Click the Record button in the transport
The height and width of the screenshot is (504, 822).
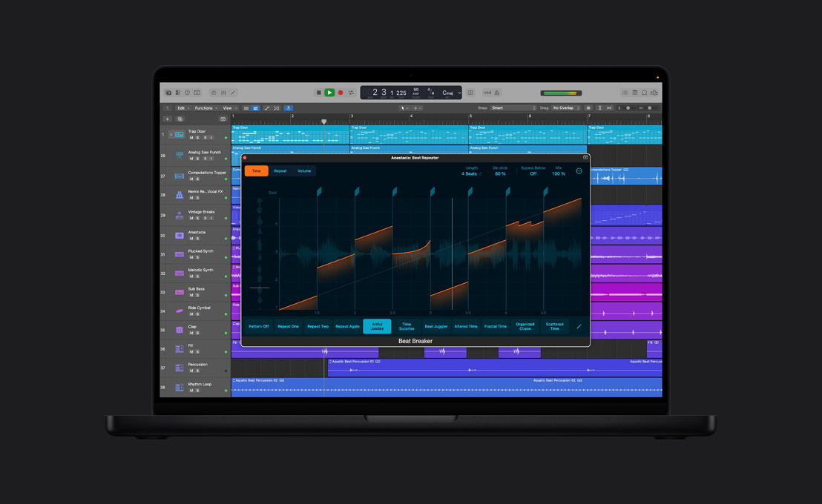tap(341, 93)
